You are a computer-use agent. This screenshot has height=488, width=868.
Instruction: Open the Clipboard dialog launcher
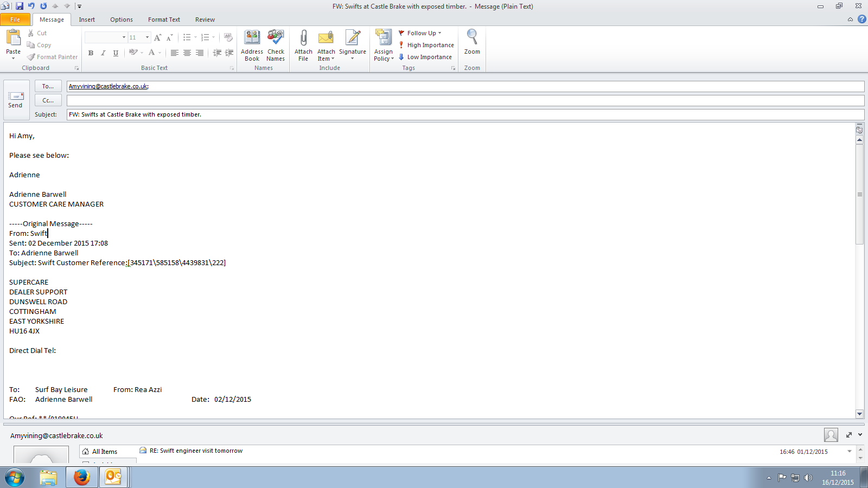coord(76,68)
